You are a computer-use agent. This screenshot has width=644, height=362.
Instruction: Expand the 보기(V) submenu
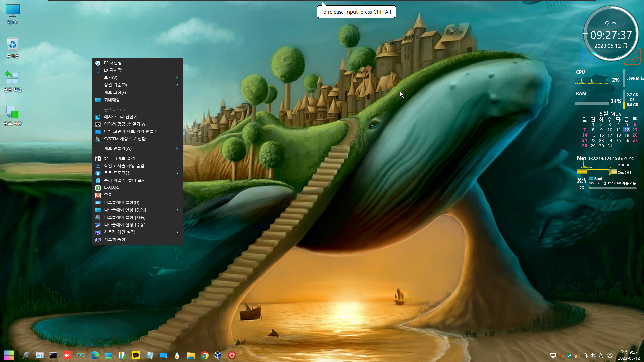click(137, 77)
